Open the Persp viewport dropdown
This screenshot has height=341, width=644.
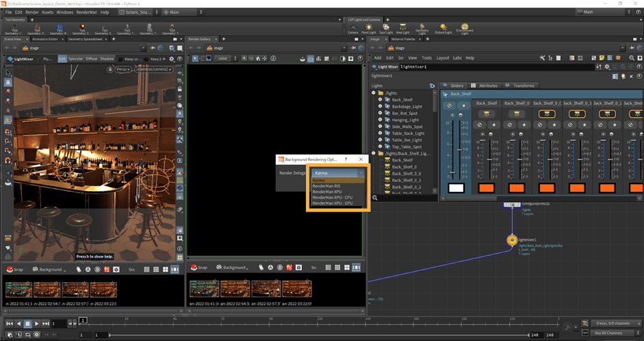124,69
